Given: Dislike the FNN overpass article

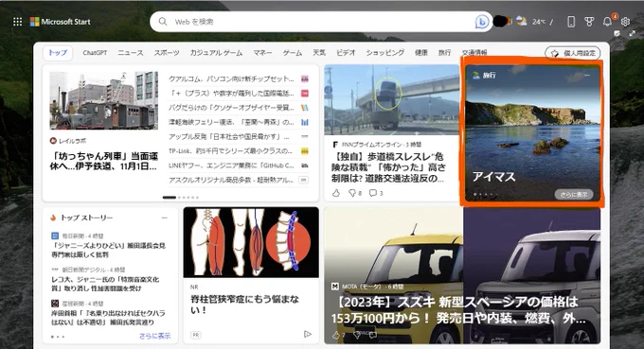Looking at the screenshot, I should 352,193.
